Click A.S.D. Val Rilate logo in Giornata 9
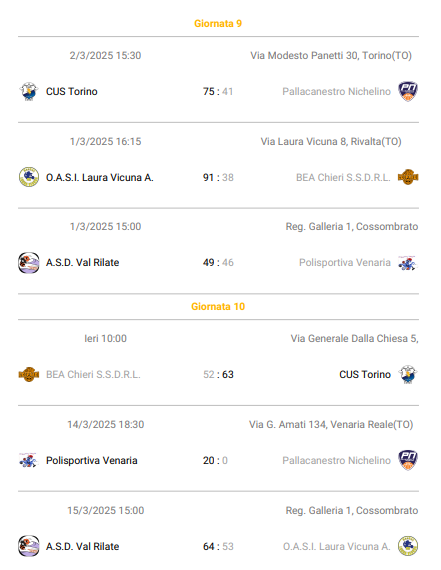This screenshot has width=441, height=570. (29, 262)
